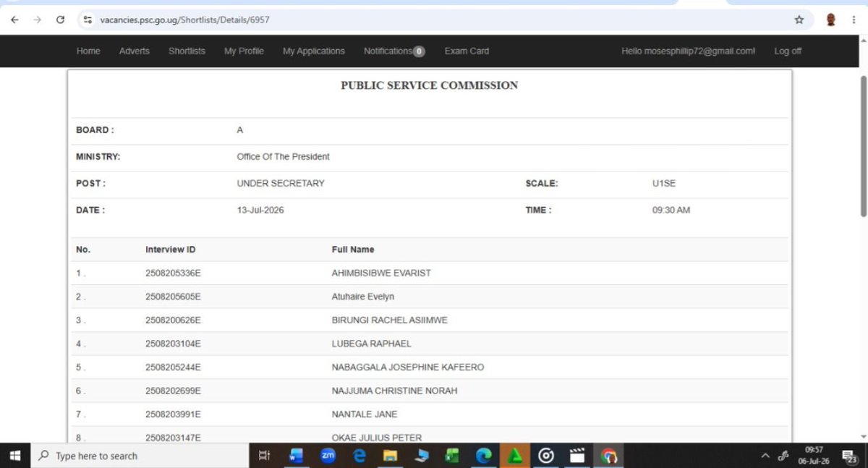868x468 pixels.
Task: Go back using the browser back arrow
Action: pyautogui.click(x=14, y=20)
